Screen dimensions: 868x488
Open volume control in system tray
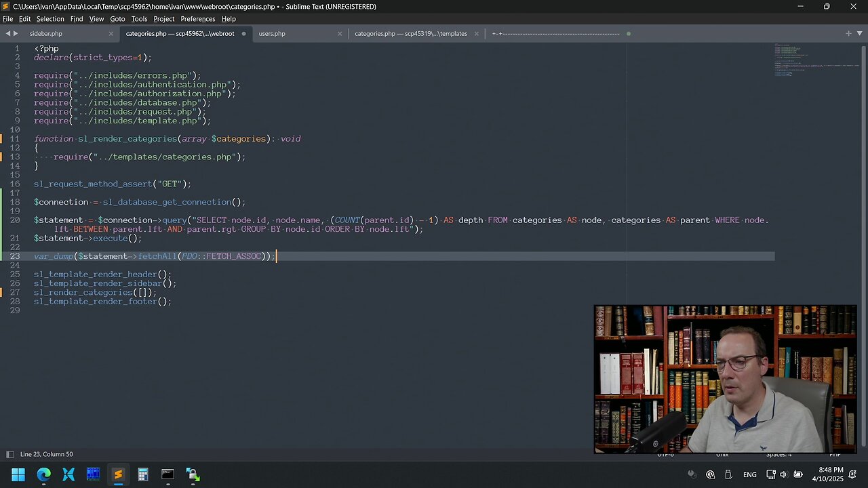tap(784, 474)
